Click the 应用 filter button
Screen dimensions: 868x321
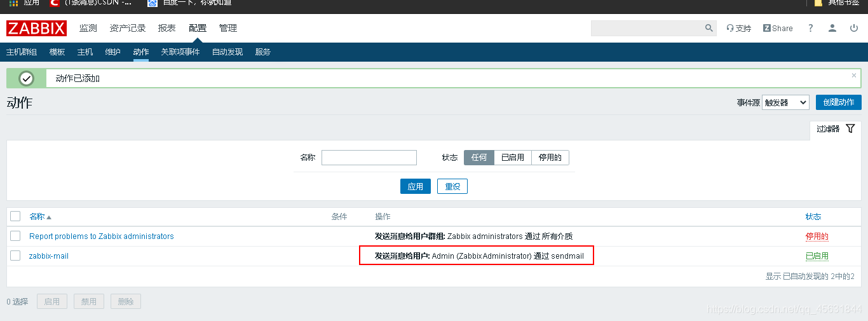click(416, 186)
